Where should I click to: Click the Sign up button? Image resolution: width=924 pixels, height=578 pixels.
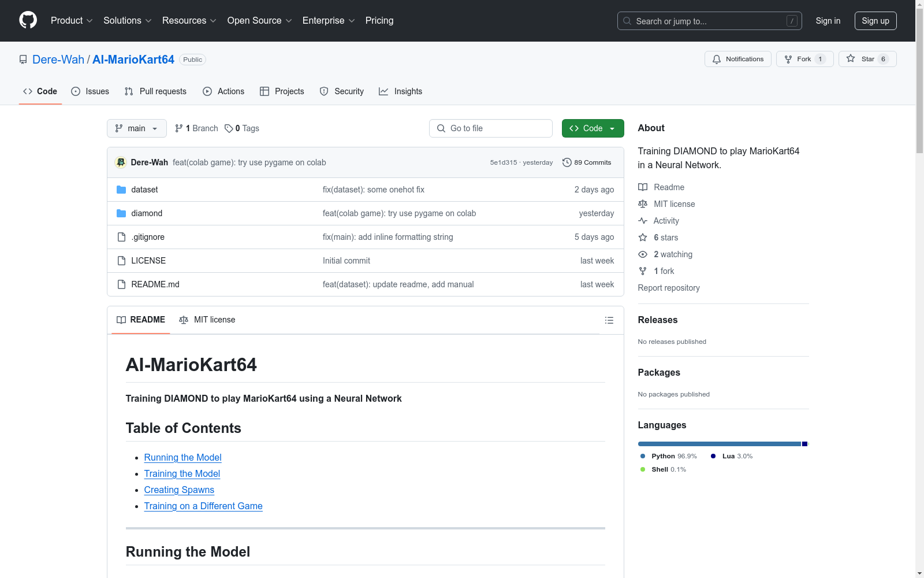pos(875,21)
